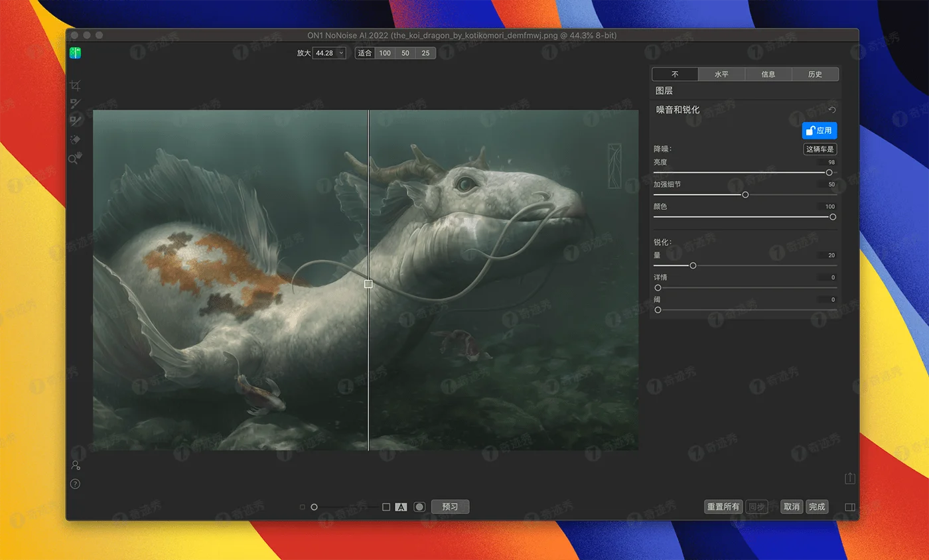Toggle the circular soft proof button
The height and width of the screenshot is (560, 929).
click(x=419, y=507)
